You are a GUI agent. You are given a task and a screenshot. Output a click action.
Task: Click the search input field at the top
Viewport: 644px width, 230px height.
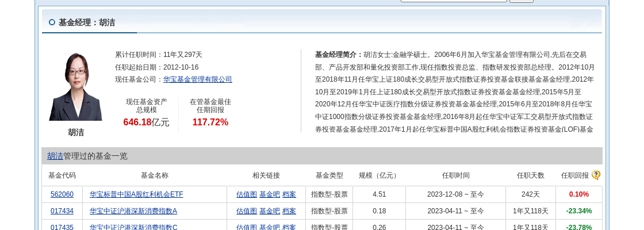click(453, 1)
